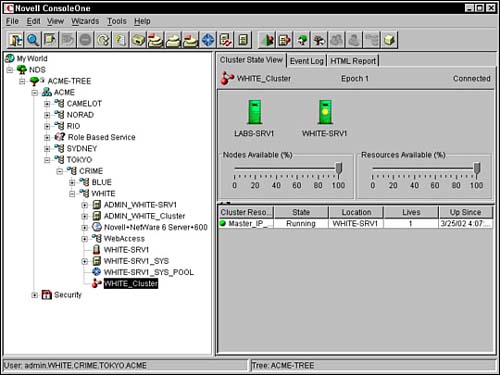The height and width of the screenshot is (375, 500).
Task: Click the WHITE-SRV1 server icon with yellow dot
Action: [x=325, y=112]
